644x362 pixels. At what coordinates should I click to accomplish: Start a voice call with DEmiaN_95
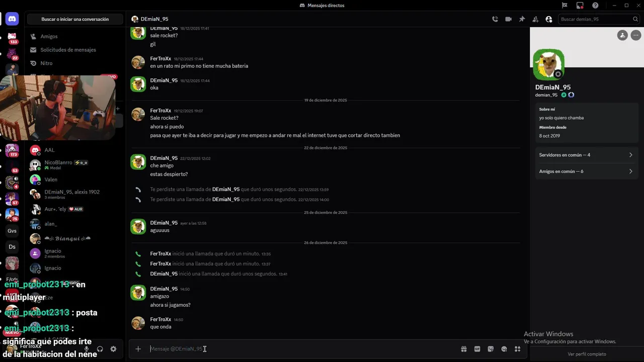coord(495,19)
